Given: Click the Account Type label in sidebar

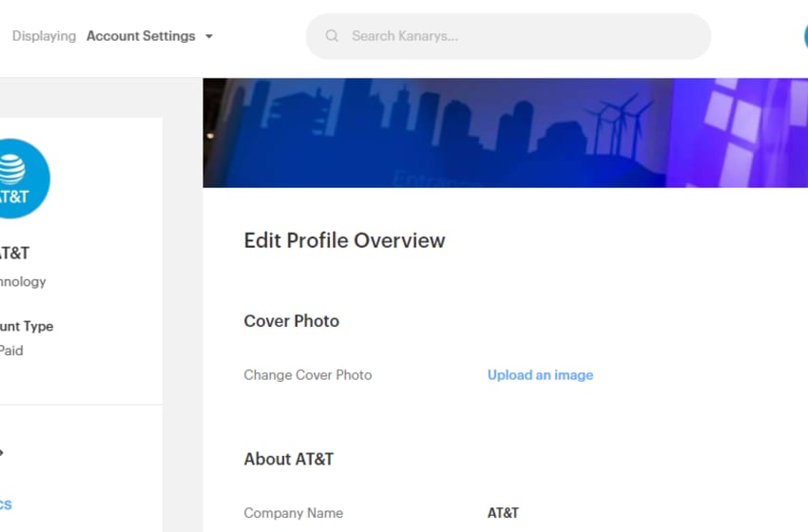Looking at the screenshot, I should tap(27, 326).
